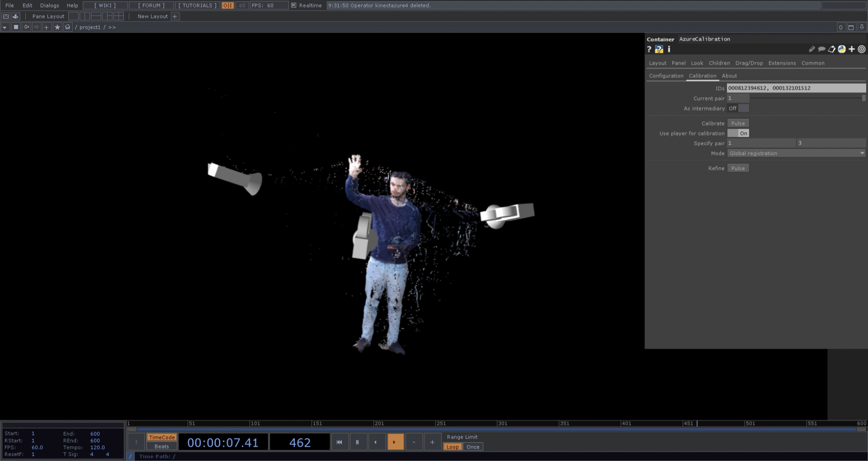This screenshot has height=461, width=868.
Task: Switch timeline display to Beats
Action: (162, 446)
